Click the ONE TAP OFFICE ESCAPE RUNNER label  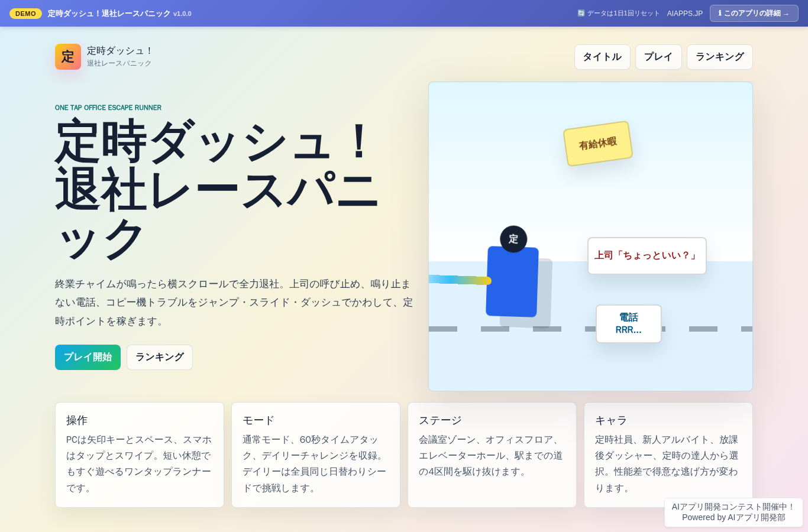coord(108,108)
